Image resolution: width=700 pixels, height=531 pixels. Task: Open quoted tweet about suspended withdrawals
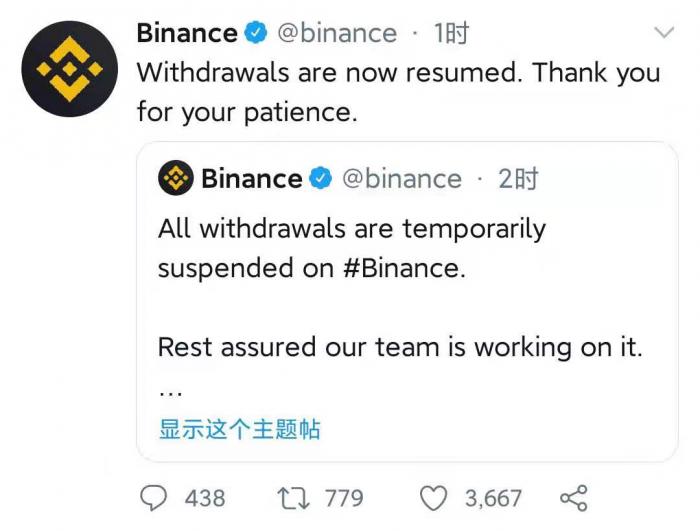point(400,300)
